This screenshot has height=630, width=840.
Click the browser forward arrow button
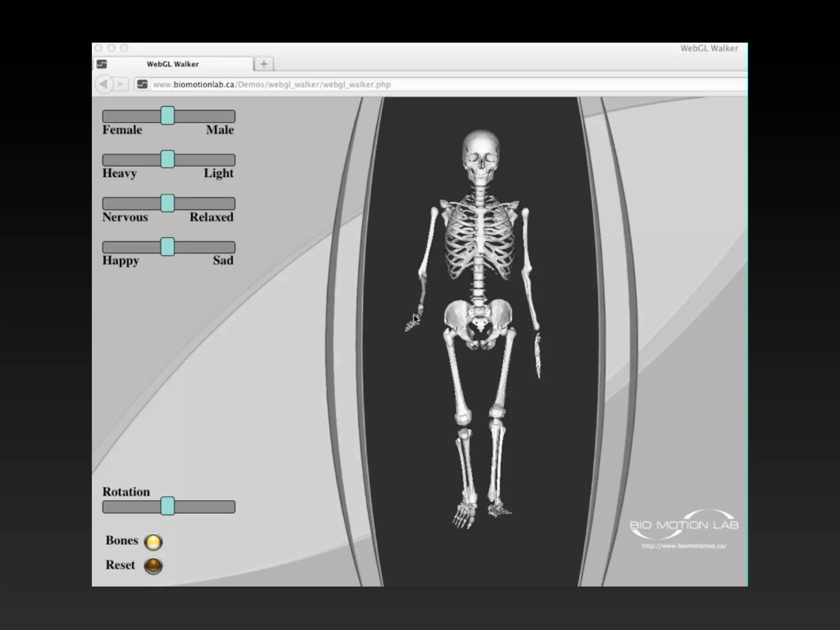121,84
